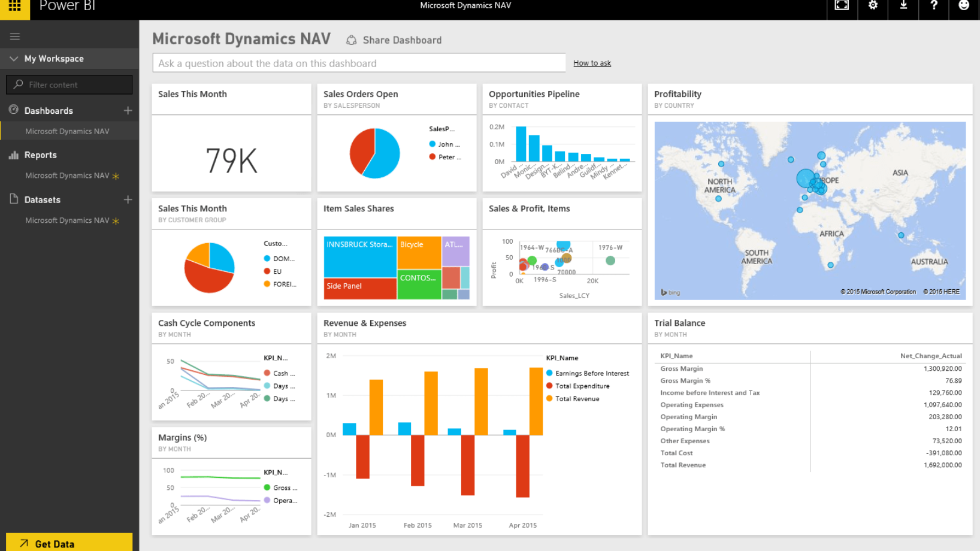Click the Reports bar chart icon
980x551 pixels.
click(x=13, y=155)
